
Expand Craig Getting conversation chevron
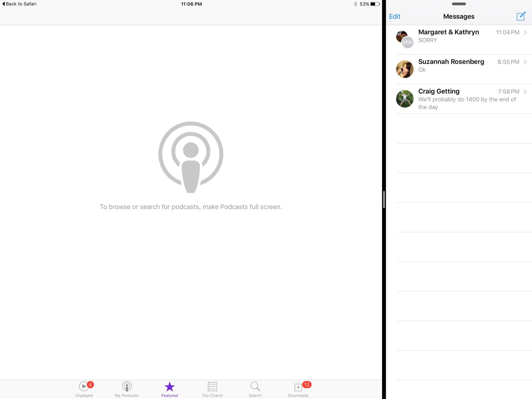[x=525, y=92]
